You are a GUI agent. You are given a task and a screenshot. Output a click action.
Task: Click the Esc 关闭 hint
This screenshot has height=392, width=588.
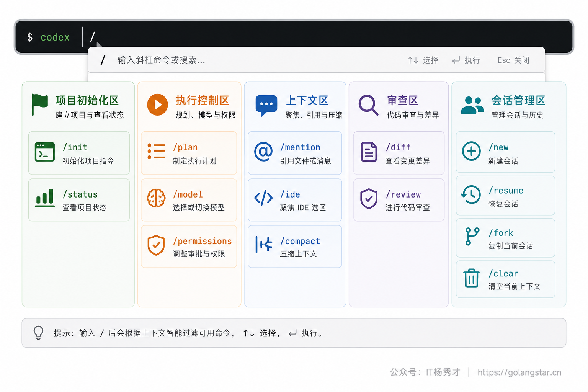[x=513, y=60]
